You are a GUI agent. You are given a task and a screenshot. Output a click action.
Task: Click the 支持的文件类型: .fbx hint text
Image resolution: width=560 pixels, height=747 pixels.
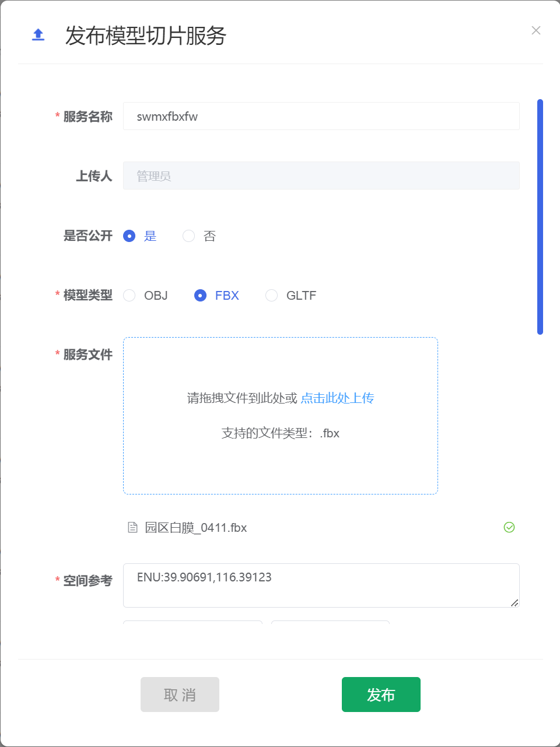coord(281,433)
